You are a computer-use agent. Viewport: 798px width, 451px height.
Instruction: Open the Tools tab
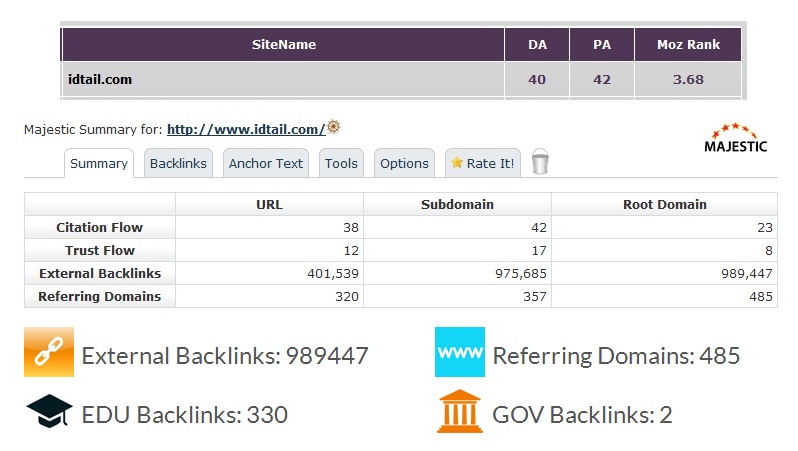tap(341, 163)
